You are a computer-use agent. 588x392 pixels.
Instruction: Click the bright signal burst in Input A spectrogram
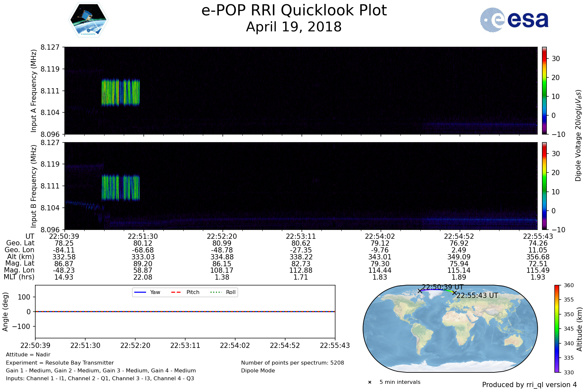tap(121, 92)
